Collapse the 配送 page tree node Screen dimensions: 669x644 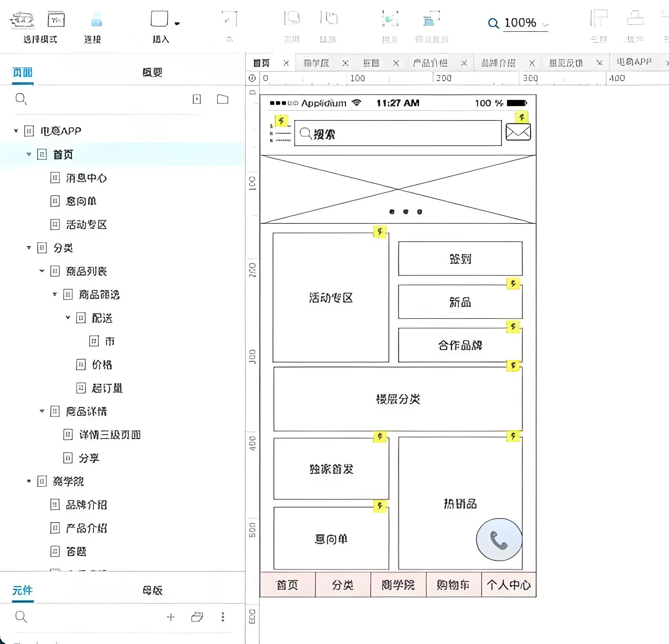click(x=68, y=317)
